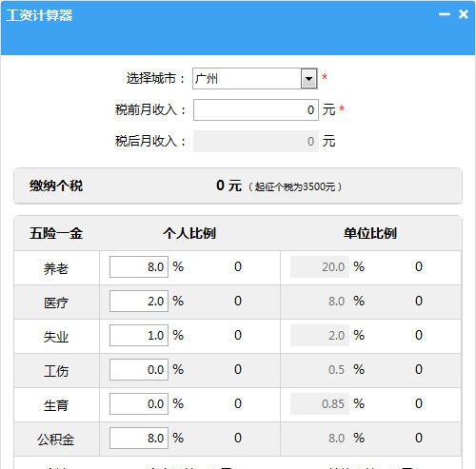Viewport: 476px width, 469px height.
Task: Click the 五险一金 header
Action: coord(56,233)
